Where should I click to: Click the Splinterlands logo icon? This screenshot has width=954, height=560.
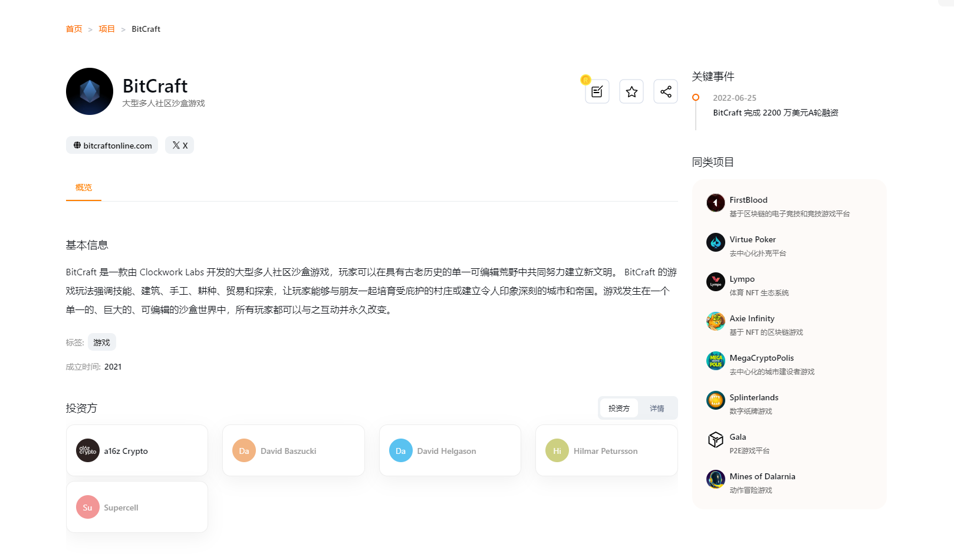(716, 400)
